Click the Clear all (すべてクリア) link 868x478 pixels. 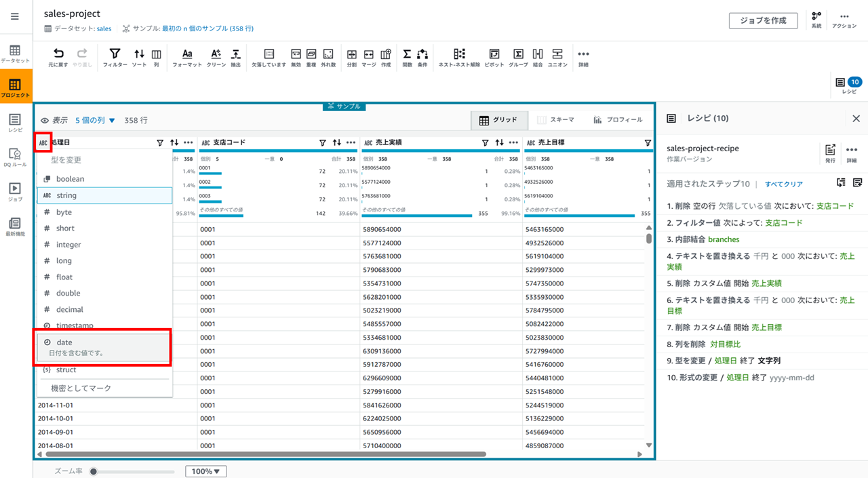click(784, 184)
